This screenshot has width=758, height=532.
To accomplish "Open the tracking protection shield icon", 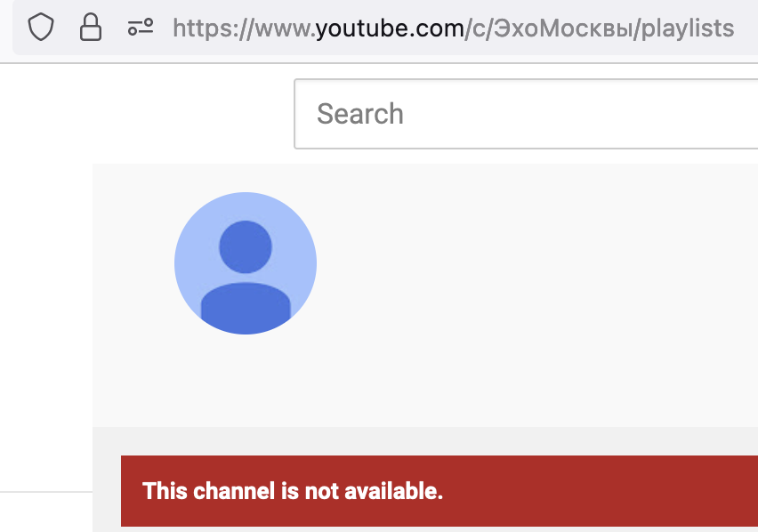I will [x=41, y=27].
